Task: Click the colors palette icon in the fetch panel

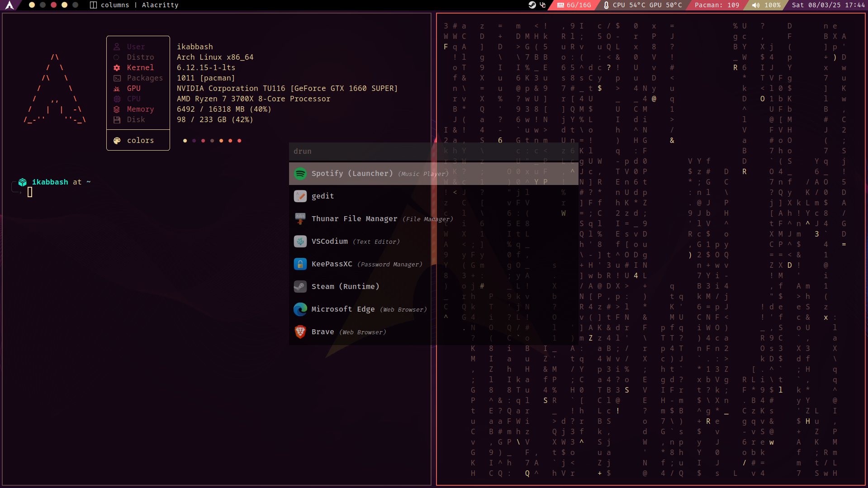Action: point(117,141)
